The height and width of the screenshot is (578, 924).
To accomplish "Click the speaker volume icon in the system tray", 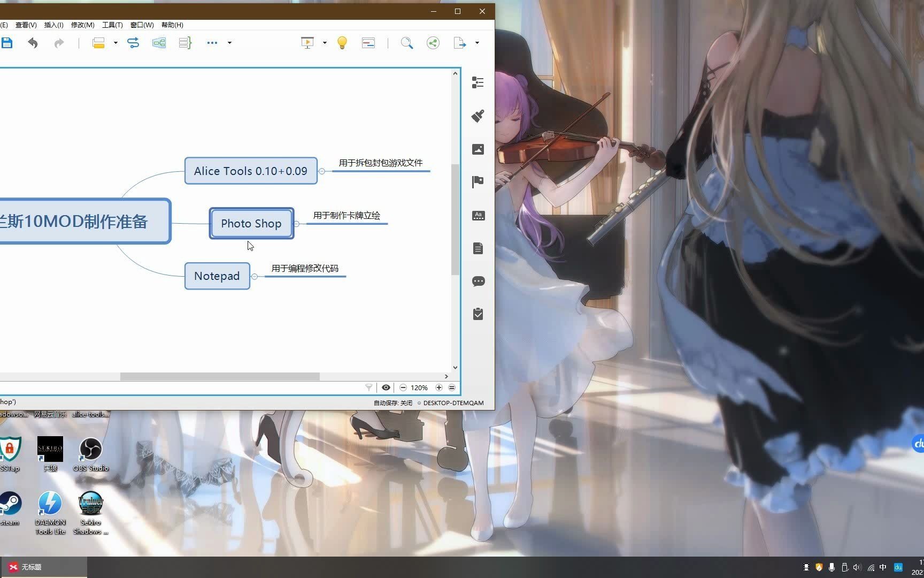I will (857, 567).
